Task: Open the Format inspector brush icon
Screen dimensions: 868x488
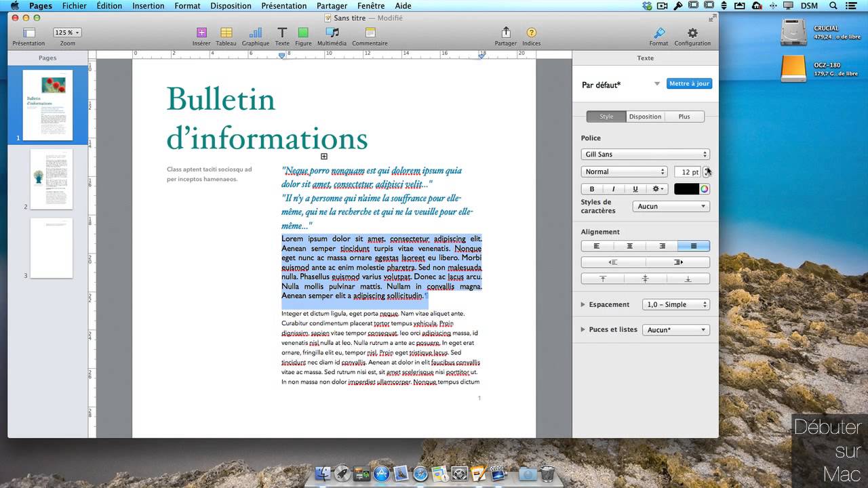Action: pyautogui.click(x=659, y=33)
